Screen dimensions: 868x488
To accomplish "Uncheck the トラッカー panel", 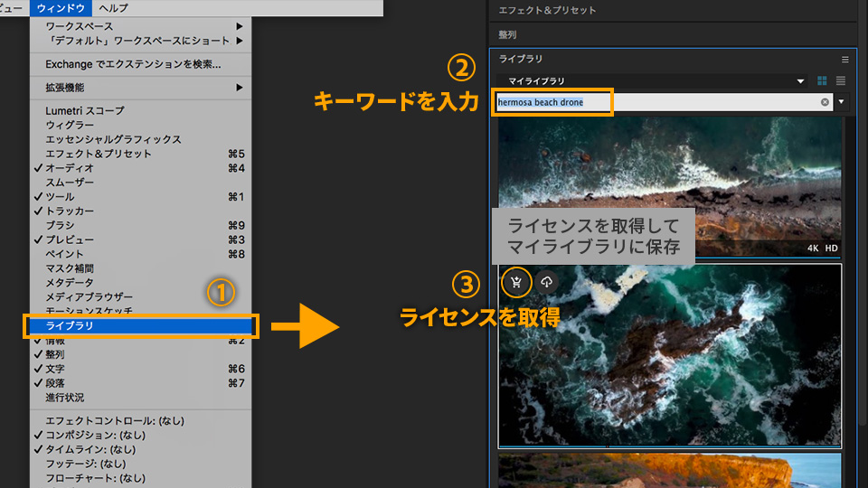I will point(141,211).
